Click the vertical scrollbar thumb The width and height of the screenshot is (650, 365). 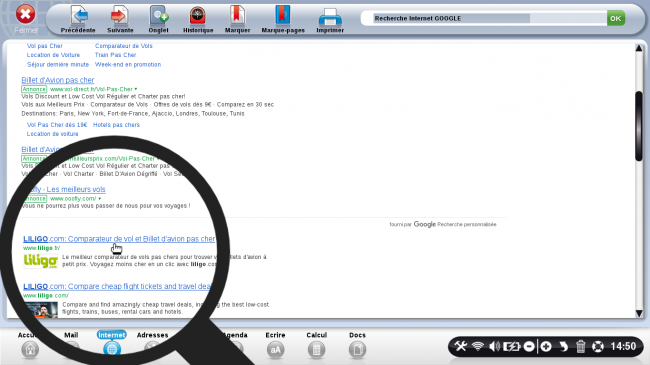(x=639, y=126)
